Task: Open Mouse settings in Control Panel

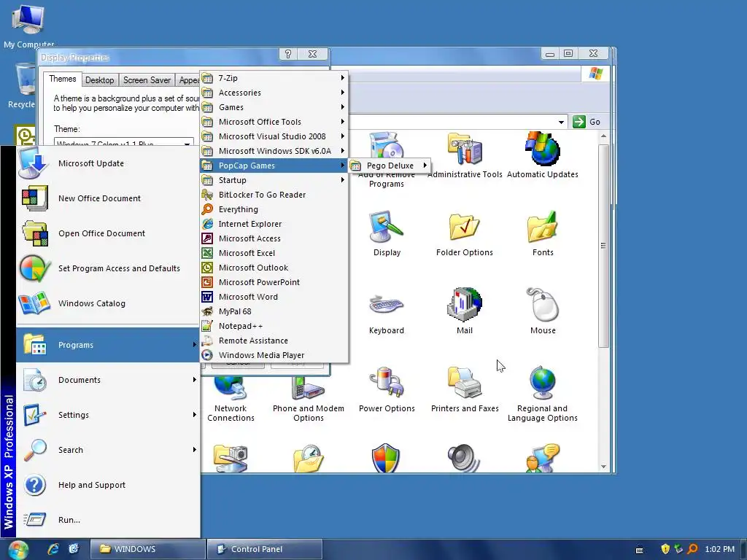Action: pos(543,311)
